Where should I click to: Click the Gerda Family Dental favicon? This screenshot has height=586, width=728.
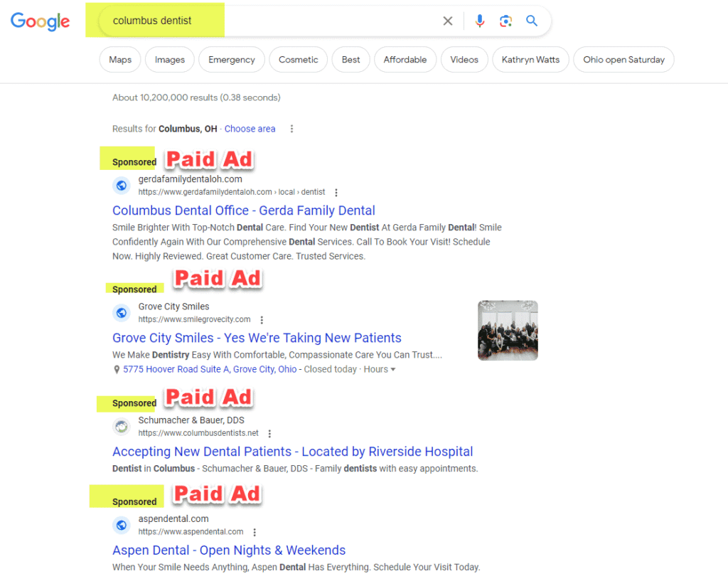pyautogui.click(x=121, y=185)
